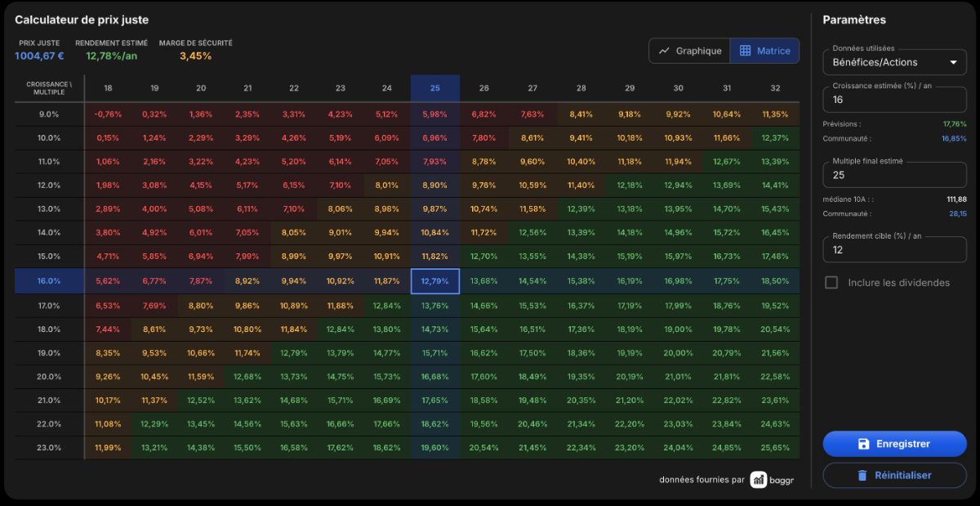
Task: Click the trash icon in Réinitialiser
Action: 862,475
